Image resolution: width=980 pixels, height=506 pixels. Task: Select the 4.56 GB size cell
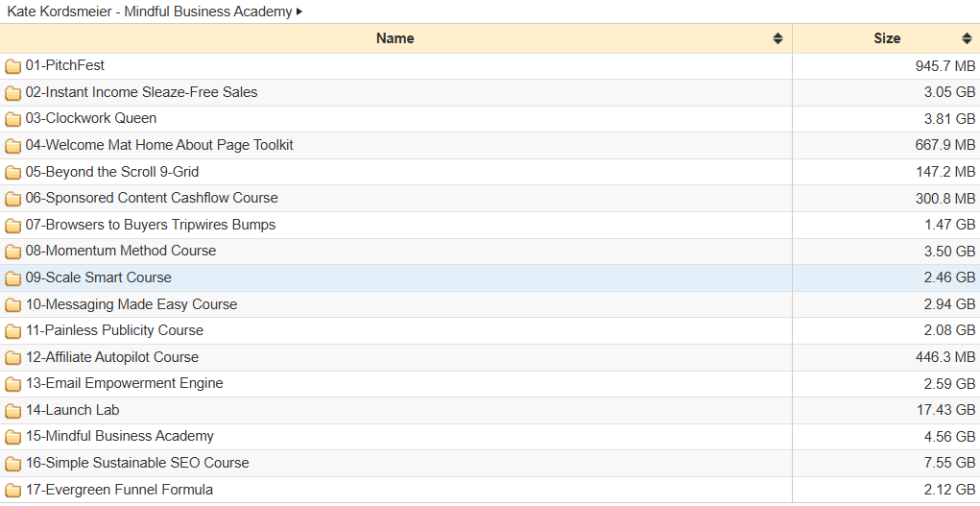click(886, 437)
